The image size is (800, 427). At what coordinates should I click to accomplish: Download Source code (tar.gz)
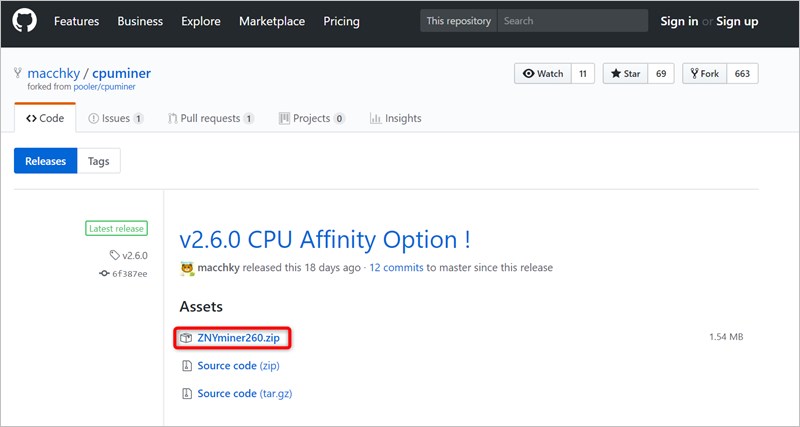[x=245, y=394]
